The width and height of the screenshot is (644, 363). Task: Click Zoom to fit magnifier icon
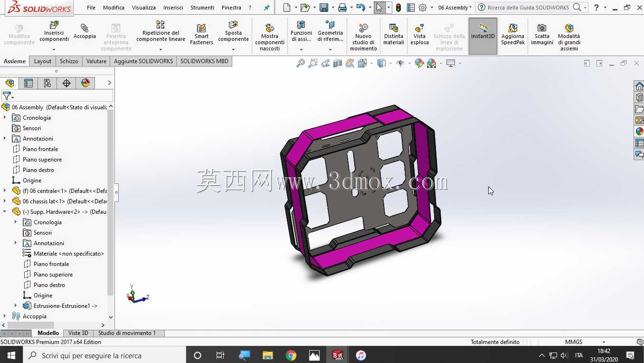pyautogui.click(x=301, y=63)
